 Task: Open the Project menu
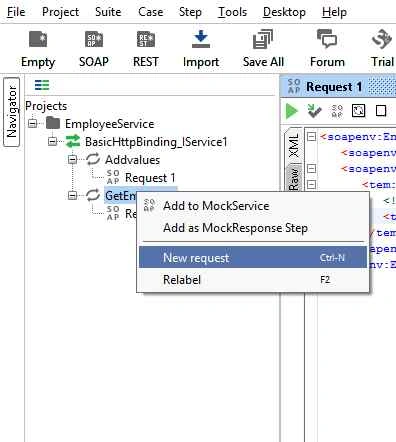coord(60,12)
